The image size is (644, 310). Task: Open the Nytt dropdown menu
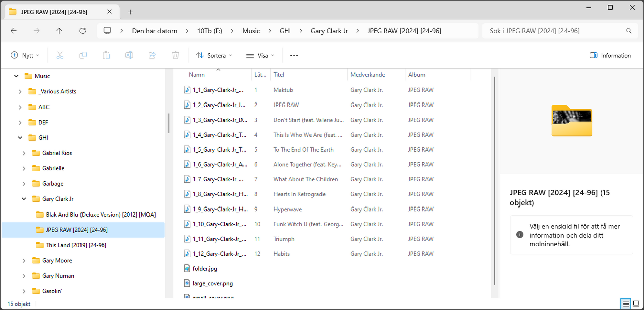click(x=25, y=55)
